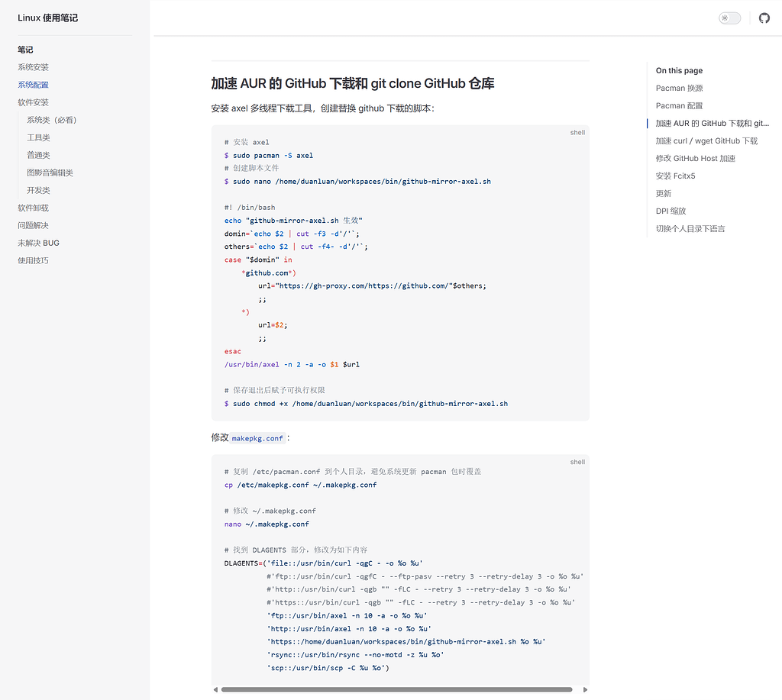Click the '/usr/bin/axel -n 2 -a -o $1 $url' line

click(292, 364)
